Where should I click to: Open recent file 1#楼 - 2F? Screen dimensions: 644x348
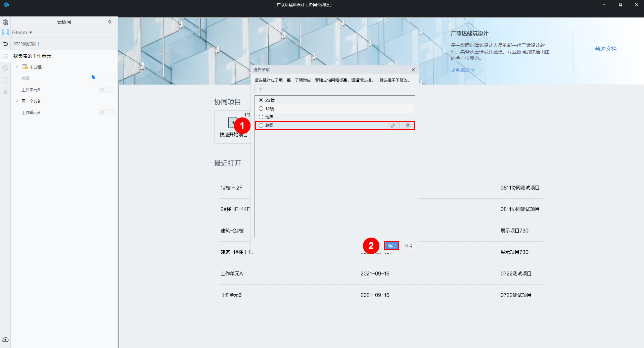click(231, 188)
